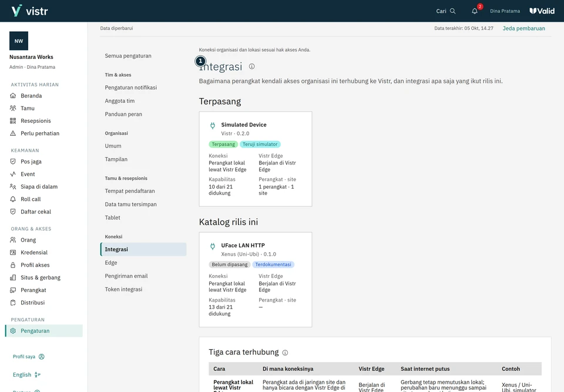This screenshot has width=564, height=392.
Task: Open Profil saya link
Action: 28,357
